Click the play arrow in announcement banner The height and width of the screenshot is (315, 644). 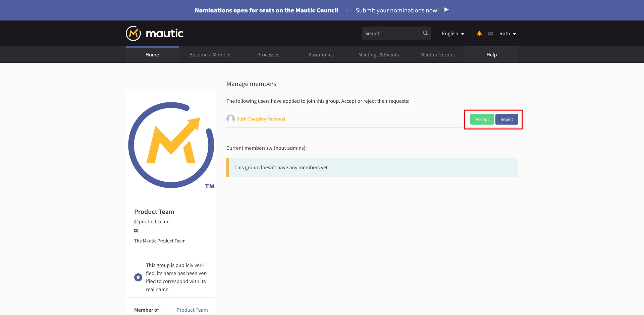(x=446, y=10)
